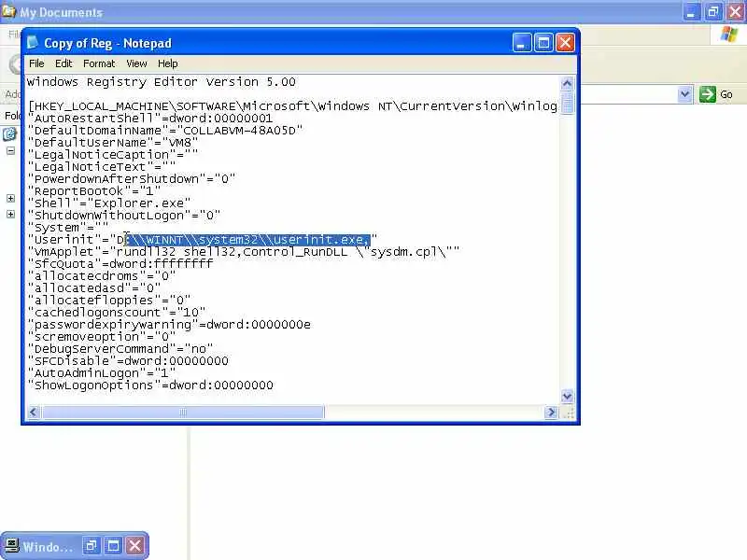Click the "LegalNoticeCaption" line
Screen dimensions: 747x560
point(113,155)
